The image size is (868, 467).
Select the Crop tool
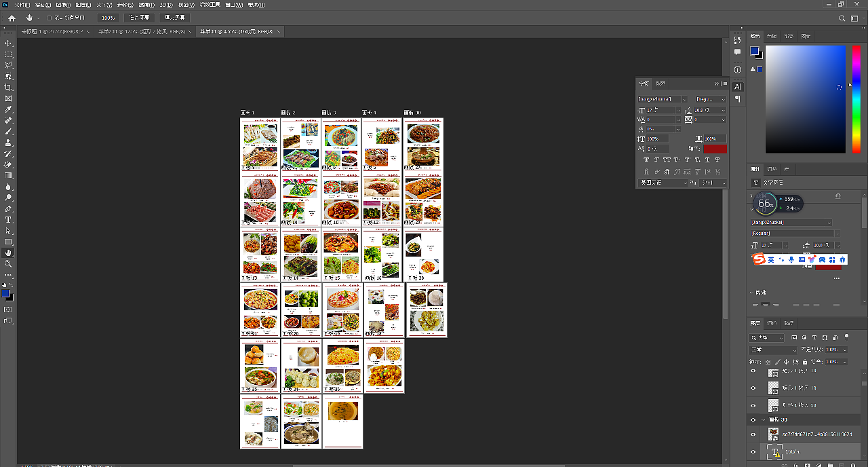[x=8, y=88]
